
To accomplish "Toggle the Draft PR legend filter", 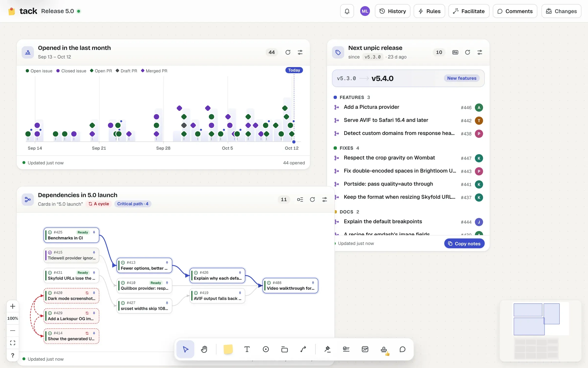I will click(x=126, y=71).
